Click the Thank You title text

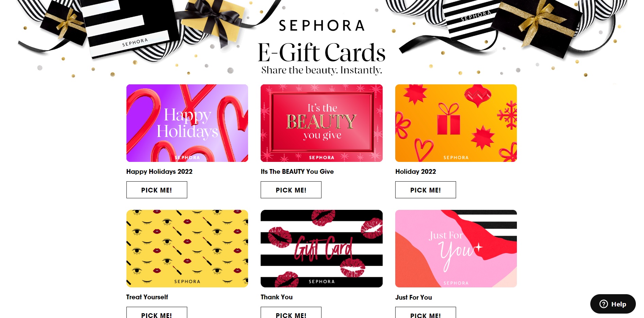pos(277,297)
